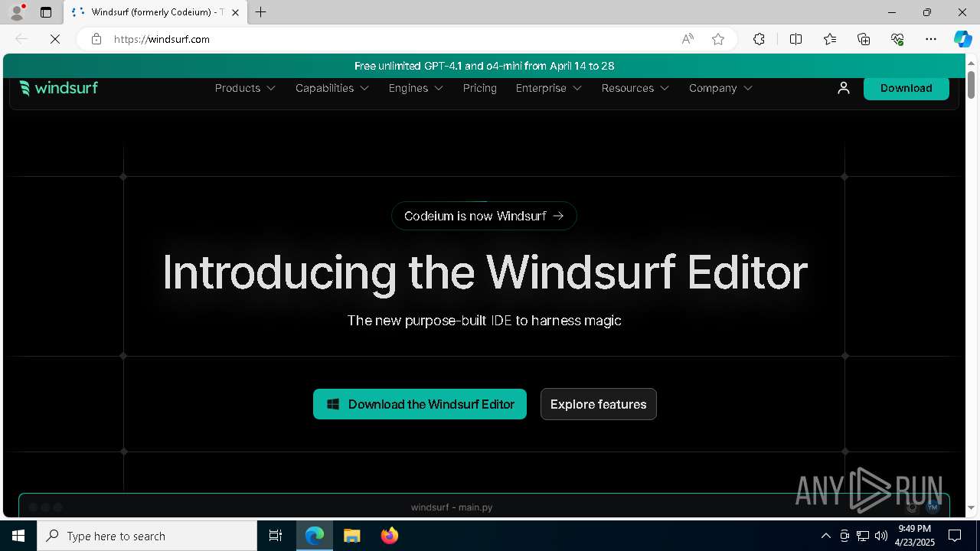Expand the Company menu
Screen dimensions: 980x551
point(720,88)
